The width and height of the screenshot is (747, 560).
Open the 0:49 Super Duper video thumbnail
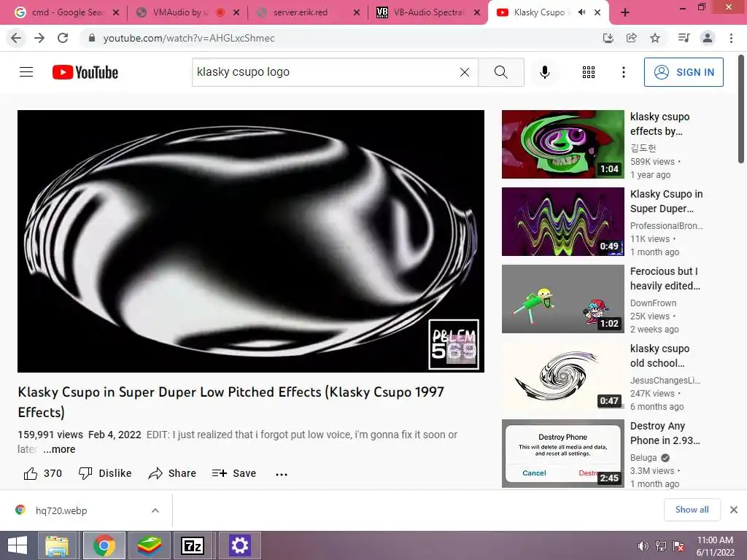[x=562, y=222]
